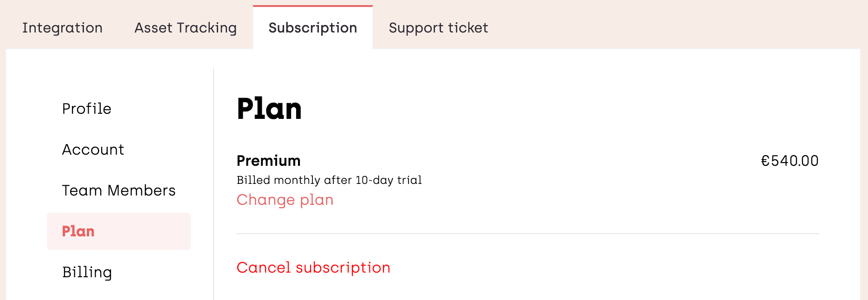Go to the Support ticket tab

point(438,28)
